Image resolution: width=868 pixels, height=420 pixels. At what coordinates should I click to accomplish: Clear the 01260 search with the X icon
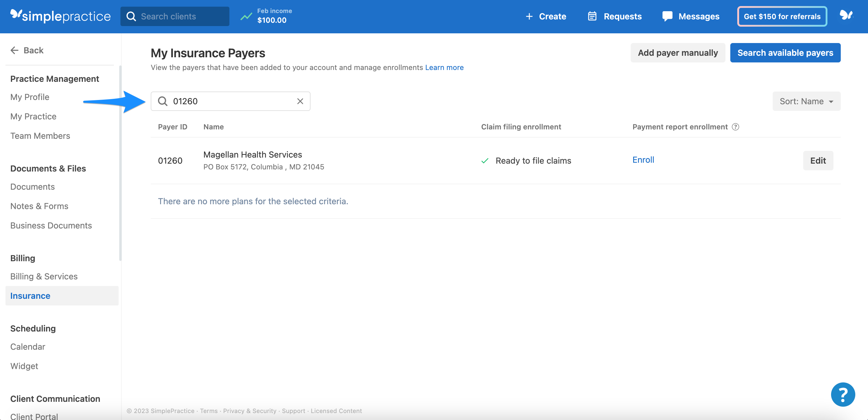tap(300, 101)
